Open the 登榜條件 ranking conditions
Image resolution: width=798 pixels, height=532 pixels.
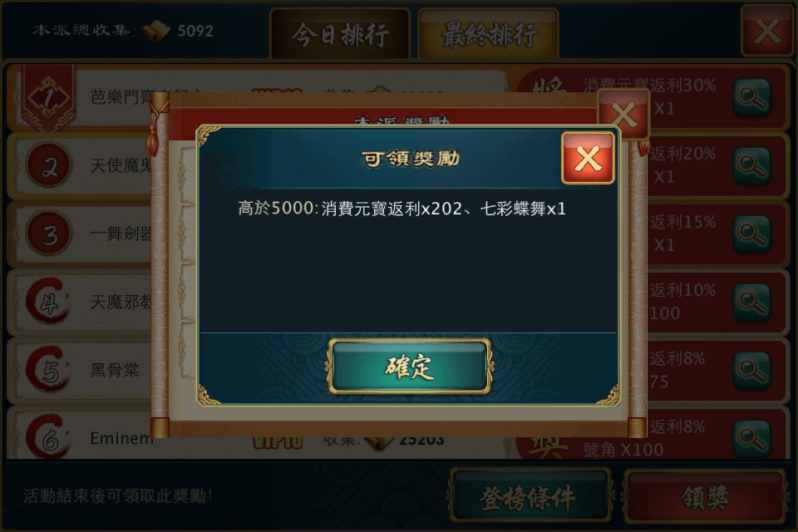tap(529, 497)
